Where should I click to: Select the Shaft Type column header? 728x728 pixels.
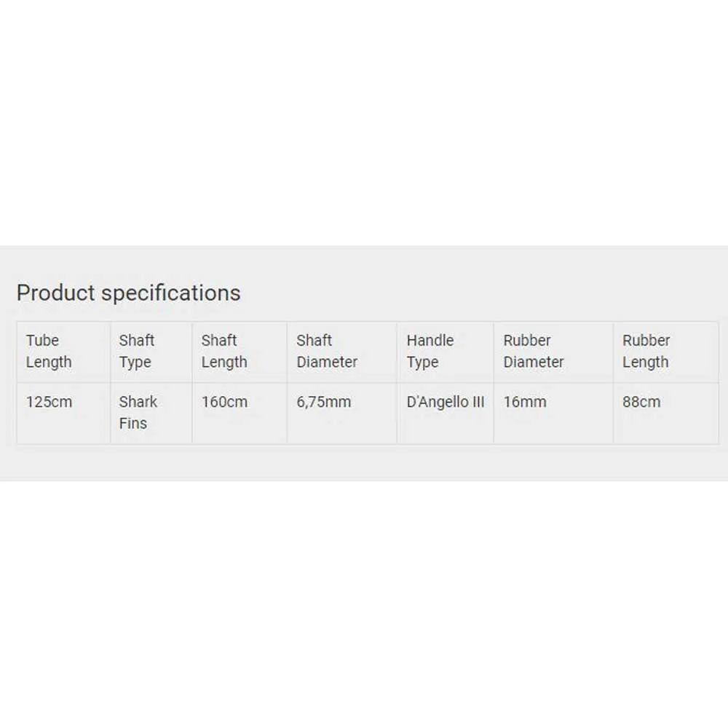click(x=137, y=351)
